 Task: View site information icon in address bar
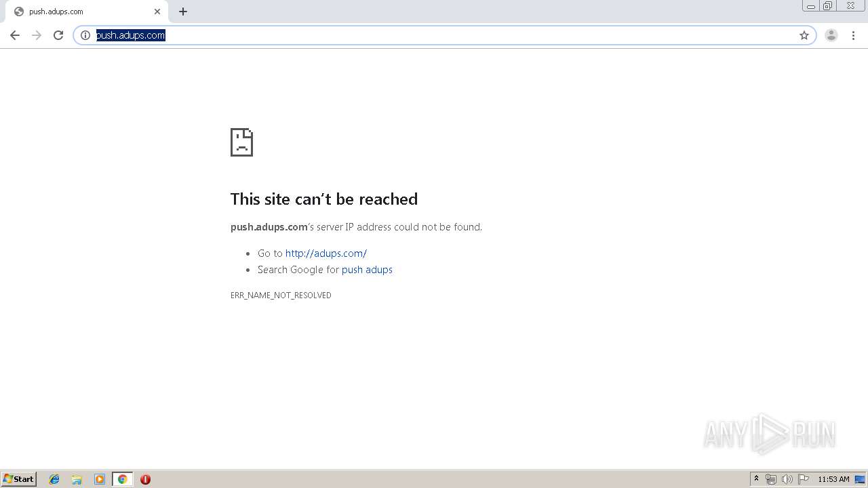pyautogui.click(x=85, y=35)
